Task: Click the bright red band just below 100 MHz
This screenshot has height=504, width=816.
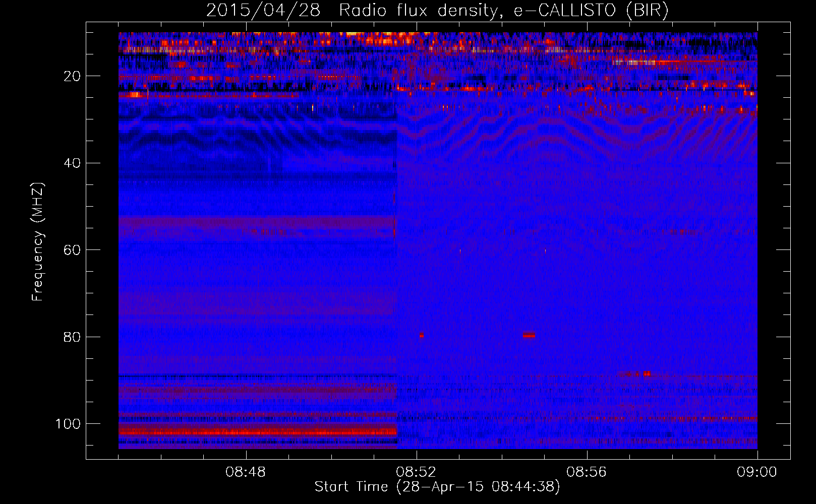Action: click(x=258, y=431)
